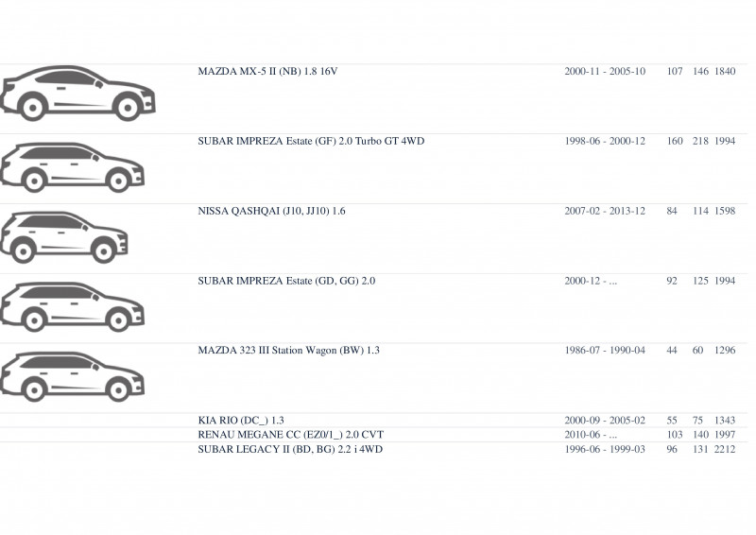
Task: Open SUBAR IMPREZA Estate (GF) 2.0 Turbo GT 4WD
Action: point(311,142)
